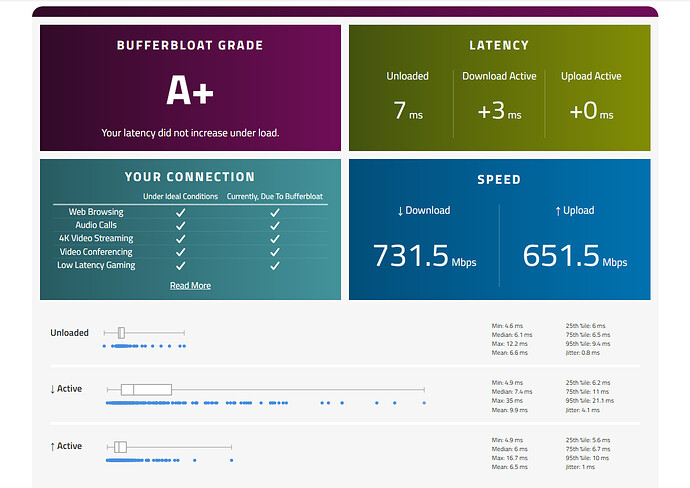Viewport: 690px width, 488px height.
Task: Click Audio Calls bufferbloat column checkmark
Action: click(274, 226)
